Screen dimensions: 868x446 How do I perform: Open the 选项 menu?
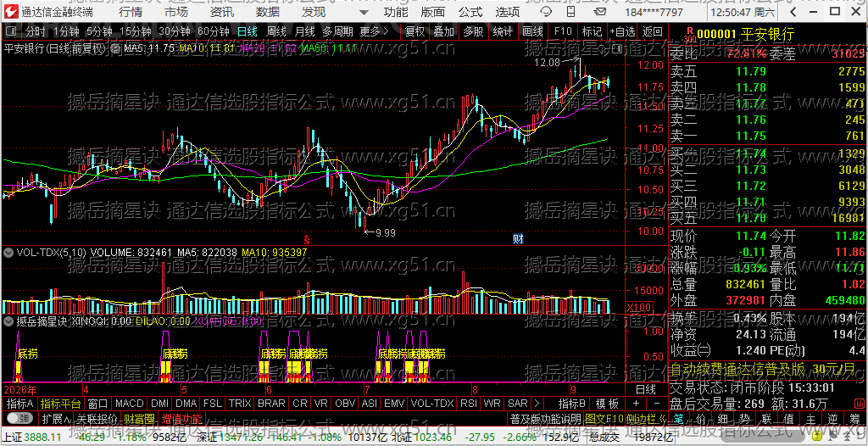(508, 12)
